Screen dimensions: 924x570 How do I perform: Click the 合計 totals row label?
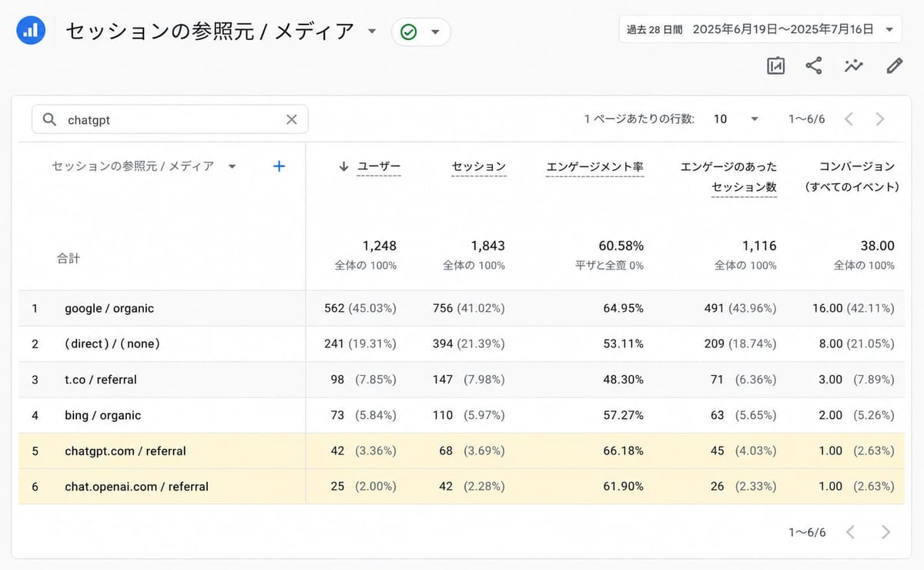point(68,259)
